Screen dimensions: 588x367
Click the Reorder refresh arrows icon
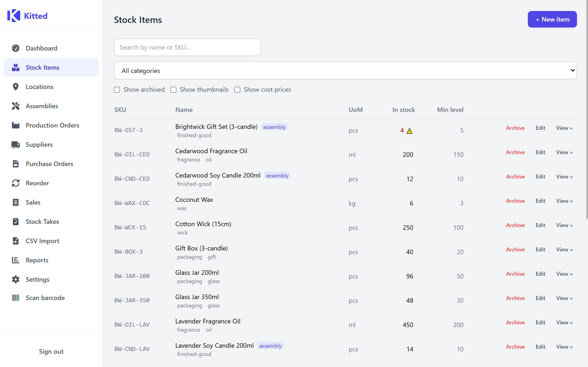pos(16,183)
